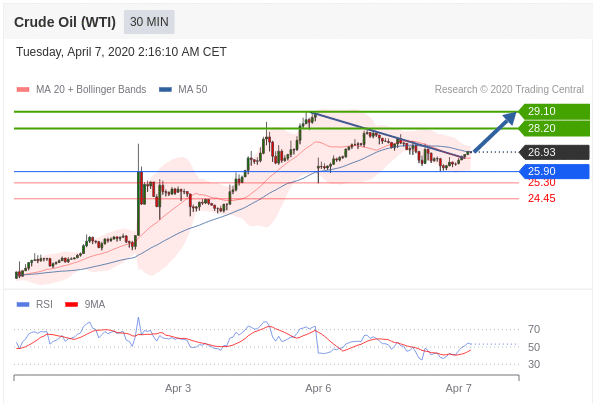Click the 9MA legend label
This screenshot has width=600, height=410.
point(95,305)
